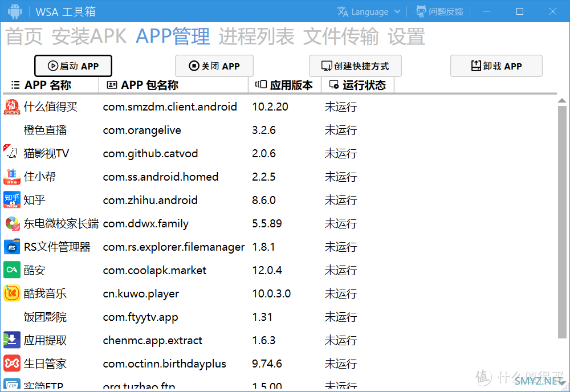This screenshot has height=392, width=570.
Task: Open 问题反馈 feedback link
Action: [x=446, y=11]
